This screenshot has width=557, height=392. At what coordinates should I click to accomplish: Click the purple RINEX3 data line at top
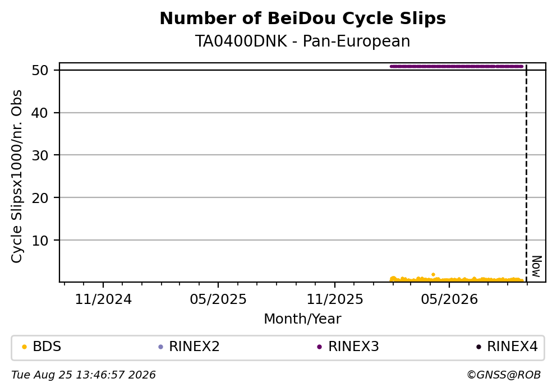(x=457, y=66)
